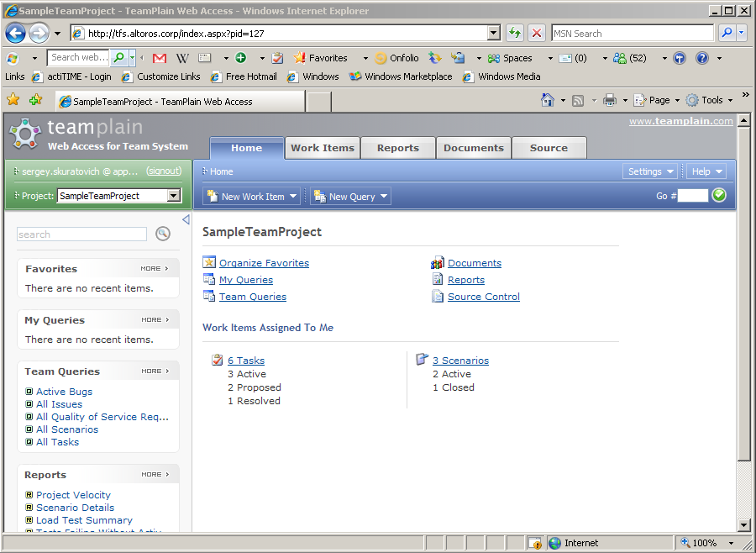Viewport: 756px width, 553px height.
Task: Expand the New Work Item dropdown
Action: (293, 197)
